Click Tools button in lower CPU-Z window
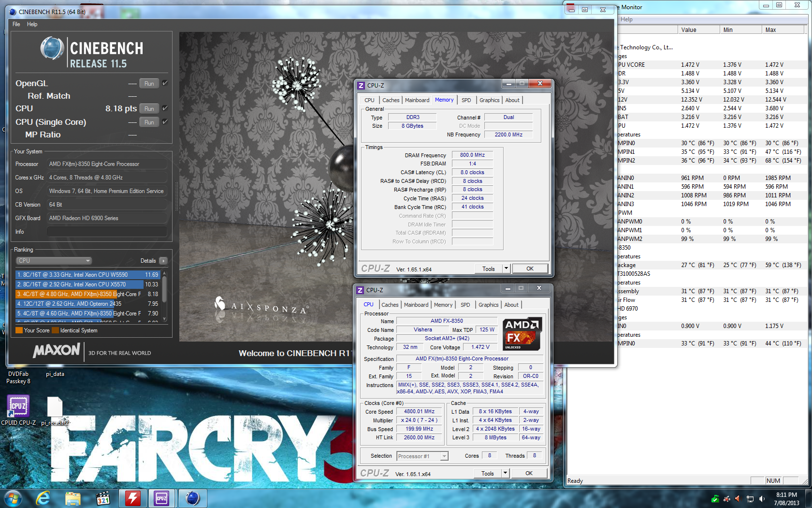 [487, 473]
